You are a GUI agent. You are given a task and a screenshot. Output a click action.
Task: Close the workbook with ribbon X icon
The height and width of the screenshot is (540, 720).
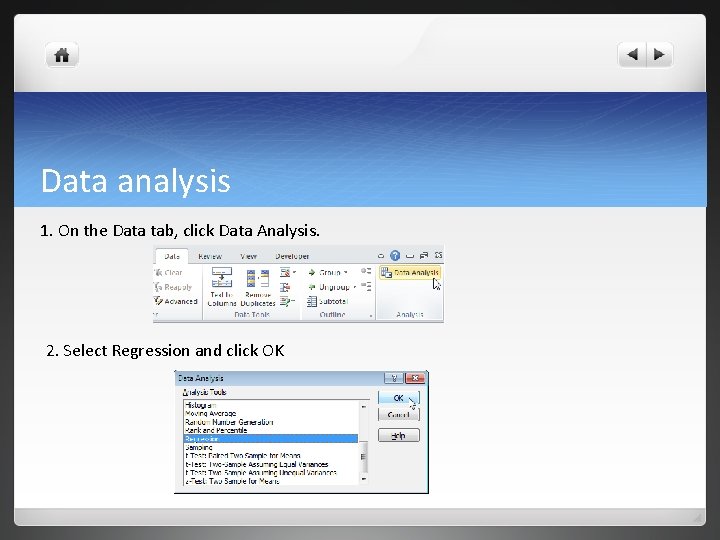pos(439,255)
